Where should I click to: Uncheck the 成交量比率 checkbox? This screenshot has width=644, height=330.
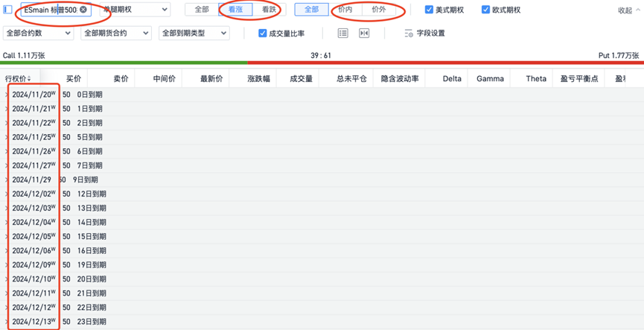(263, 34)
